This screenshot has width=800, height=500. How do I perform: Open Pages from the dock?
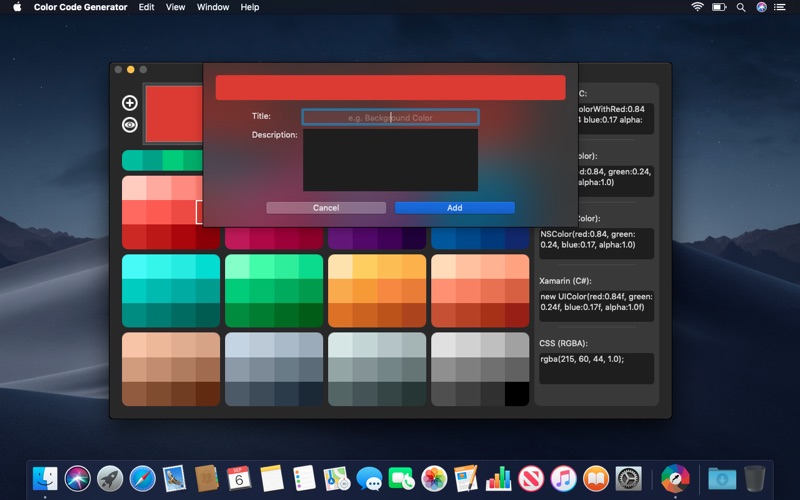click(x=466, y=479)
